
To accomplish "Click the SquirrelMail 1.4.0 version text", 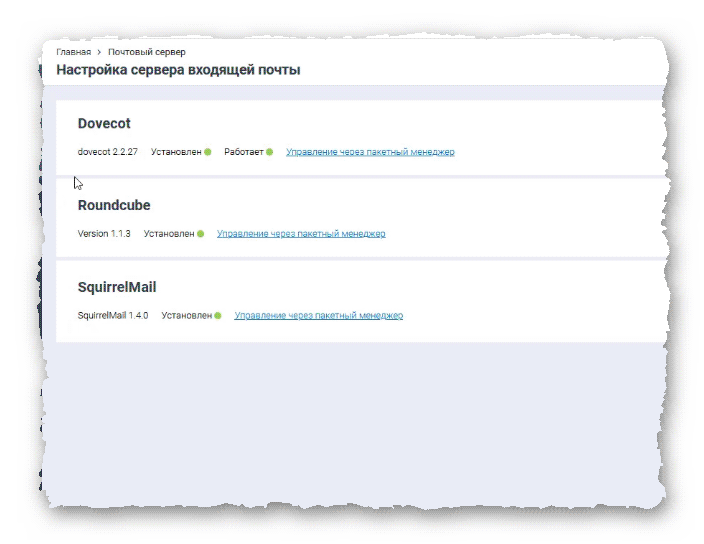I will [113, 316].
